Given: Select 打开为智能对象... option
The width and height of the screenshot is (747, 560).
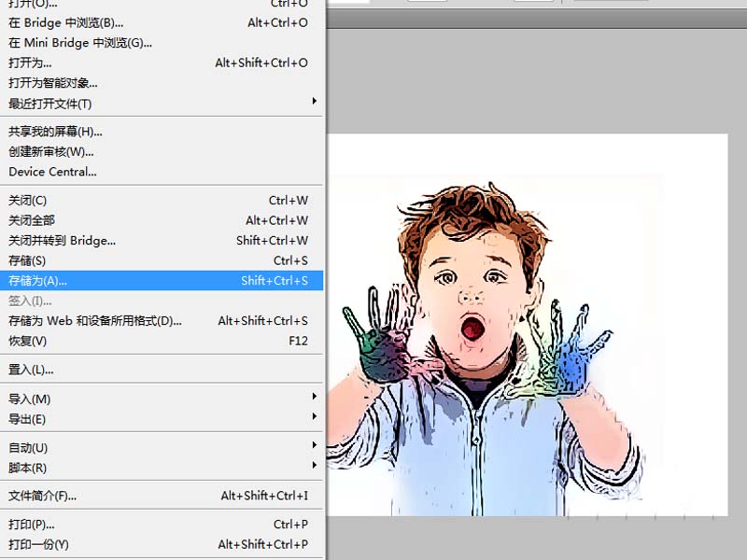Looking at the screenshot, I should pos(162,83).
